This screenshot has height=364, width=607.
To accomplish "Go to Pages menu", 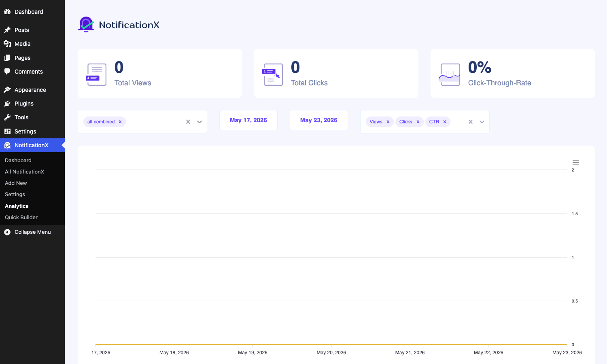I will [x=32, y=58].
